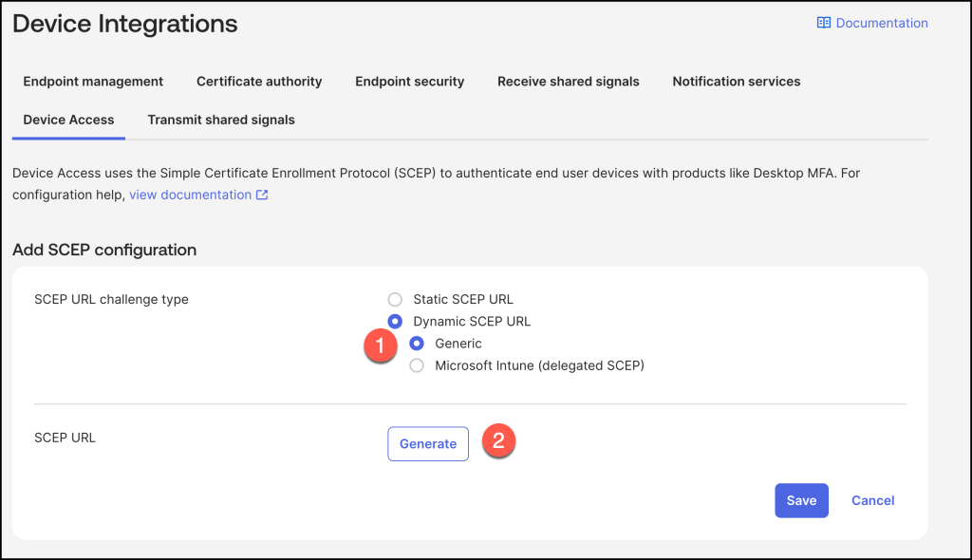Open the Transmit shared signals tab
The height and width of the screenshot is (560, 972).
pyautogui.click(x=221, y=120)
